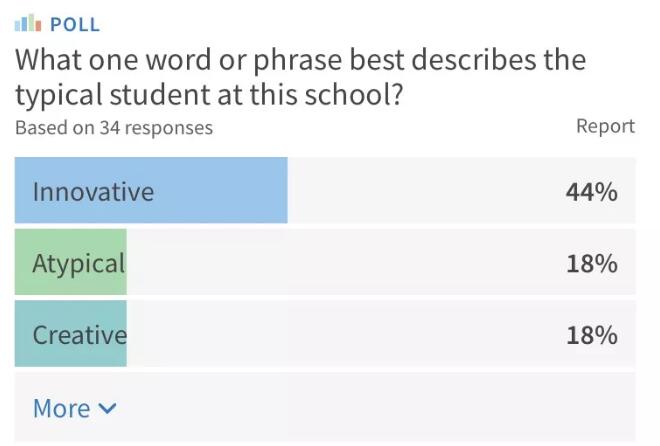Screen dimensions: 660x446
Task: Click the 'Based on 34 responses' text
Action: pos(114,127)
